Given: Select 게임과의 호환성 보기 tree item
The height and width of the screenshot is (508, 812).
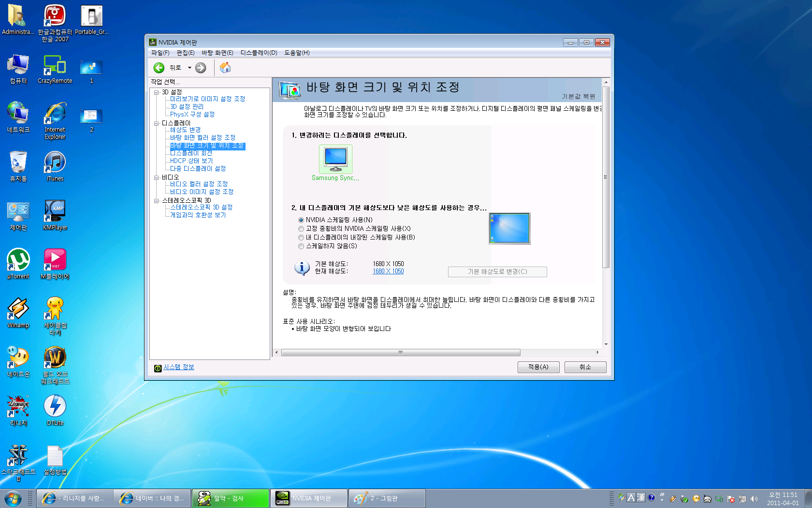Looking at the screenshot, I should tap(198, 215).
